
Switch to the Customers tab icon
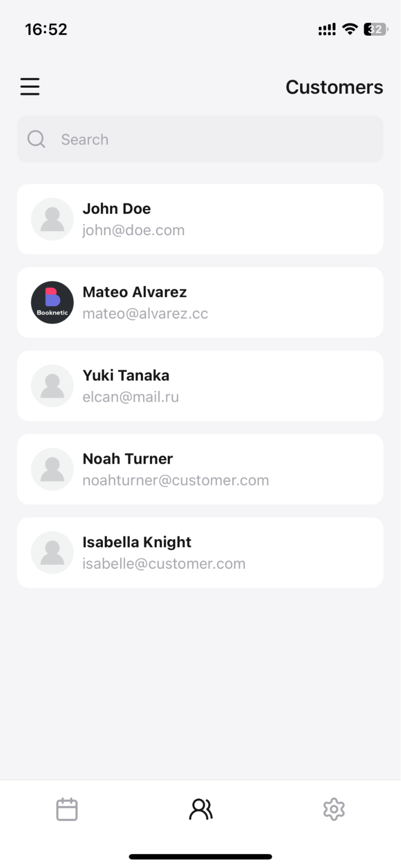point(200,809)
